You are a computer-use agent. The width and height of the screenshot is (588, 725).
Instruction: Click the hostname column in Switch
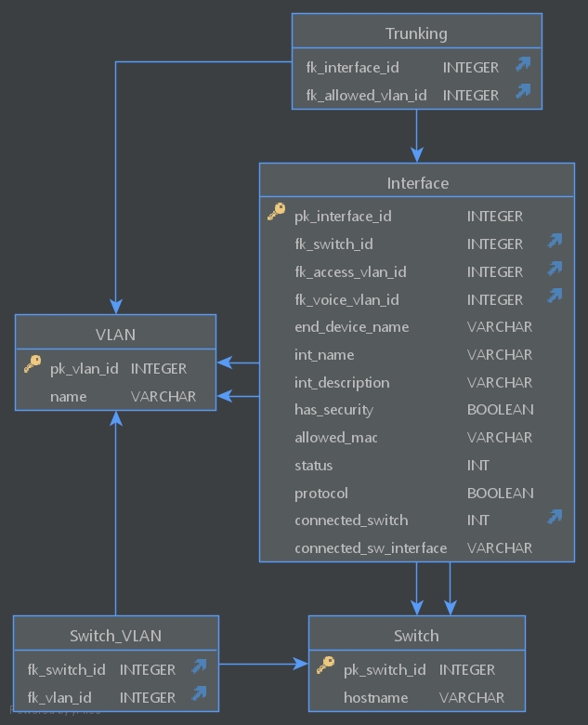[x=417, y=697]
